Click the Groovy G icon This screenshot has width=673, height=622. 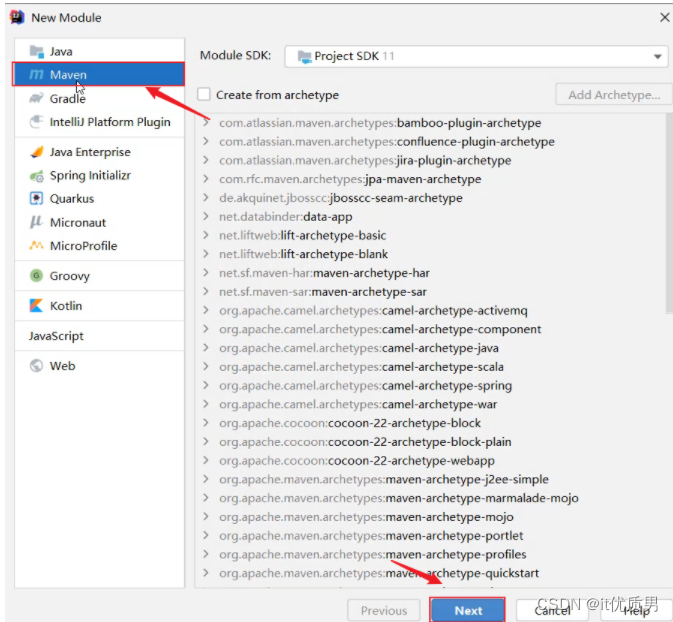click(x=36, y=276)
